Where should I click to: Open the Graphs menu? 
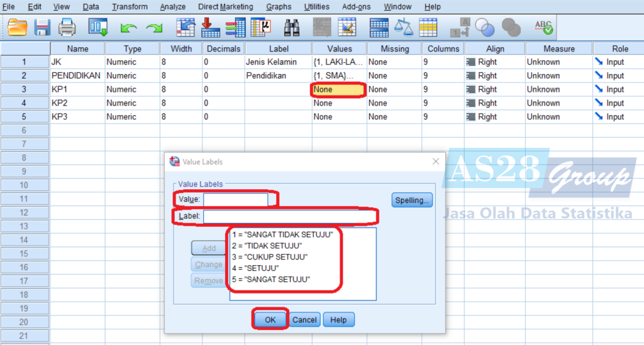(279, 7)
